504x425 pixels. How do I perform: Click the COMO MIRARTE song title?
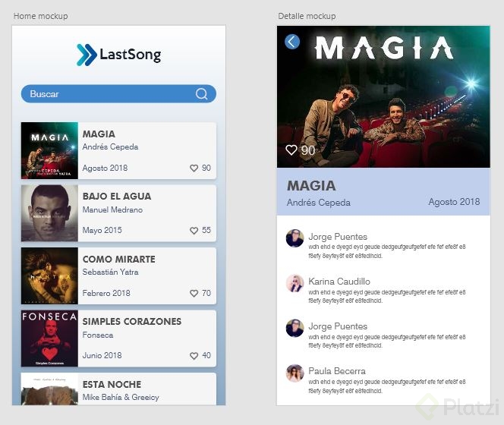tap(119, 259)
